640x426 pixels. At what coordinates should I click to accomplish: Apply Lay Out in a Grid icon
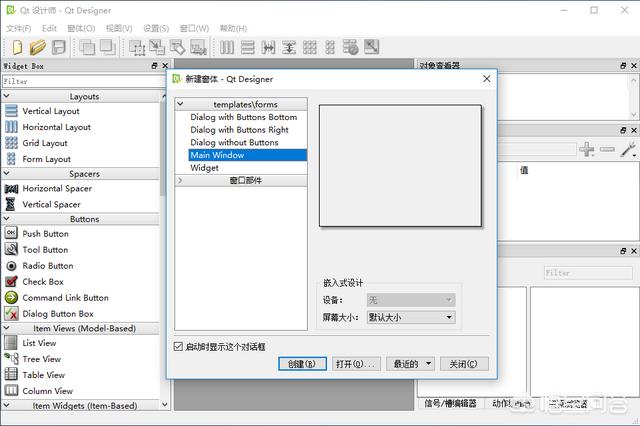(x=310, y=47)
